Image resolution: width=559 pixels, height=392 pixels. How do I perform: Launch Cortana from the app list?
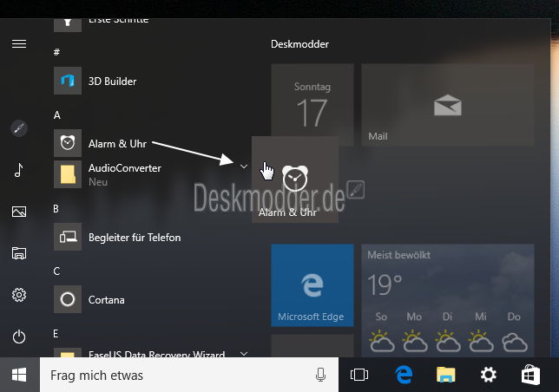[x=106, y=299]
